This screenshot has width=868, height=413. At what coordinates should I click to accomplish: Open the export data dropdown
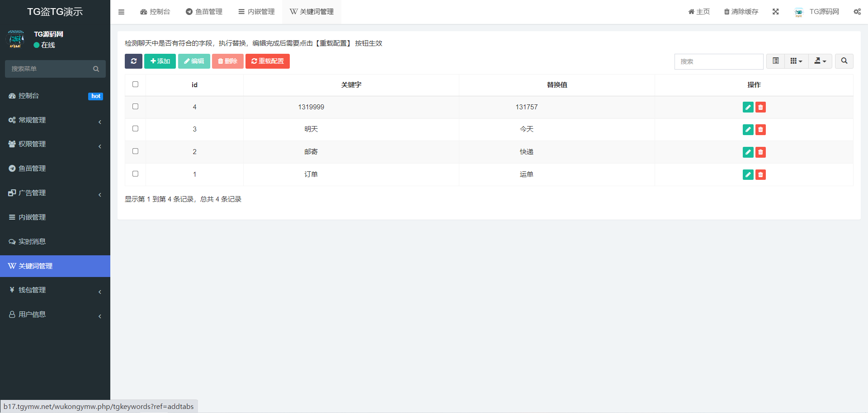tap(820, 61)
